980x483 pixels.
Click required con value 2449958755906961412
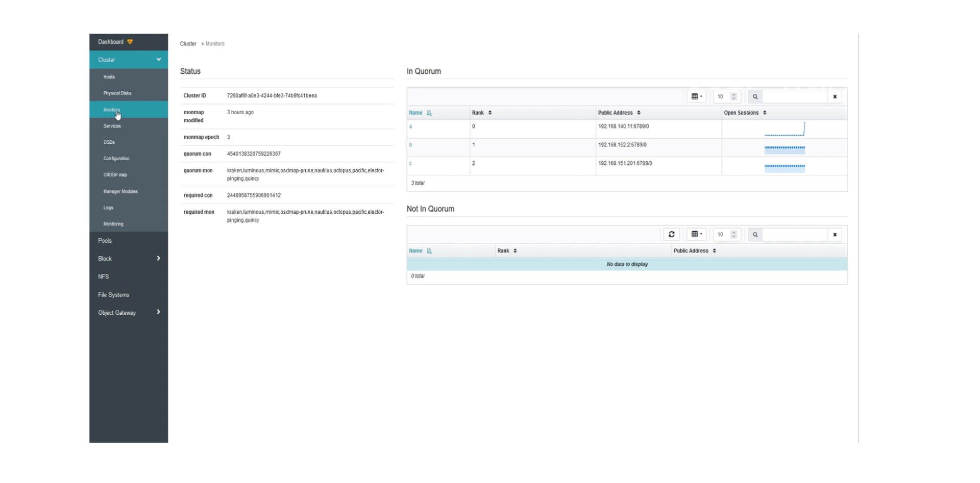pos(254,195)
